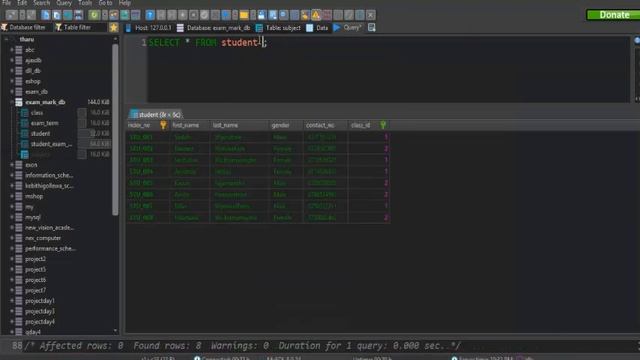Select the nex_computer database
The image size is (640, 360).
[43, 238]
